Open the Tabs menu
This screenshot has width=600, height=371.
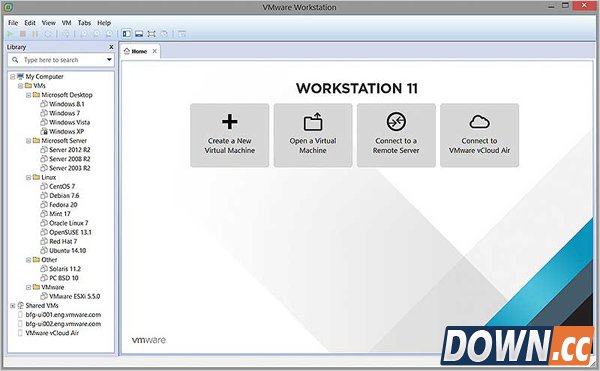pos(84,23)
